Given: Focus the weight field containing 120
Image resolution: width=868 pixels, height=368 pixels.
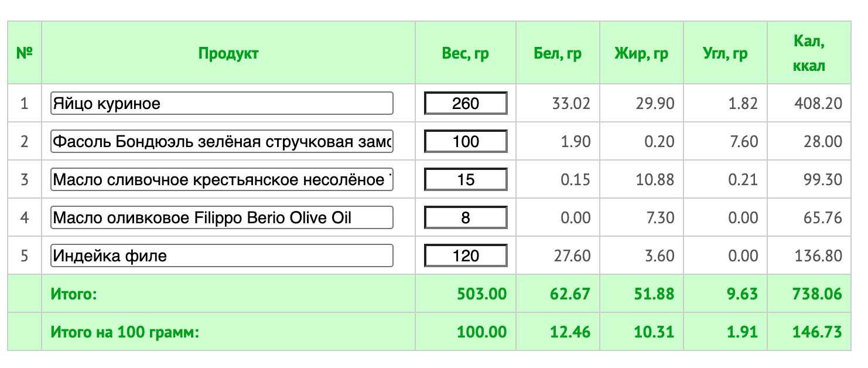Looking at the screenshot, I should click(466, 256).
